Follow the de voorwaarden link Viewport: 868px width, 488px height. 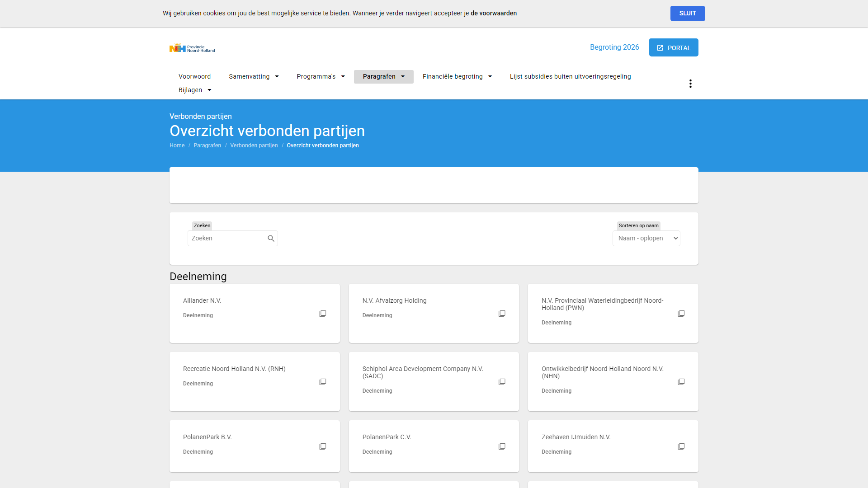coord(493,14)
